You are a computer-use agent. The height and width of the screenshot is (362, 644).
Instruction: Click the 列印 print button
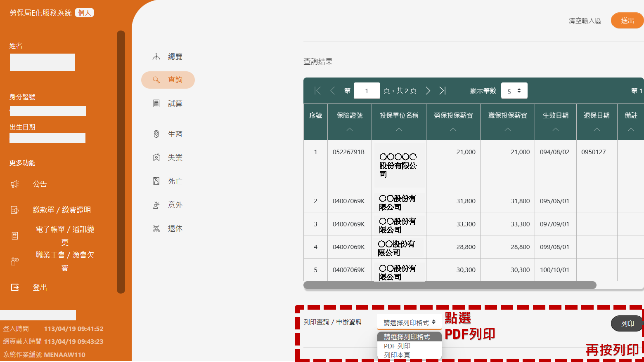(627, 324)
